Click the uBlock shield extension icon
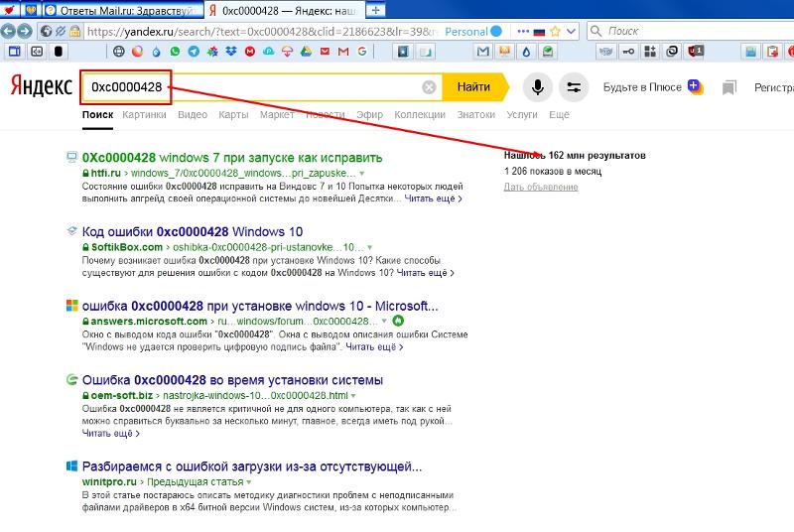 696,52
